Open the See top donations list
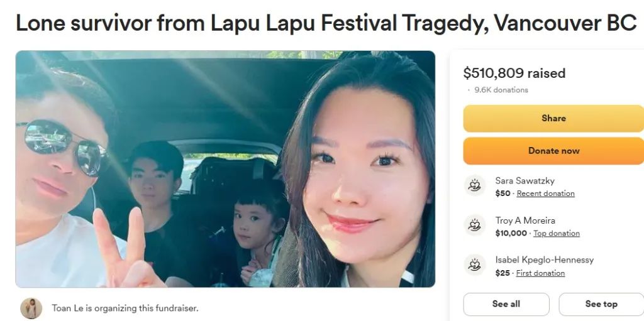 point(601,304)
